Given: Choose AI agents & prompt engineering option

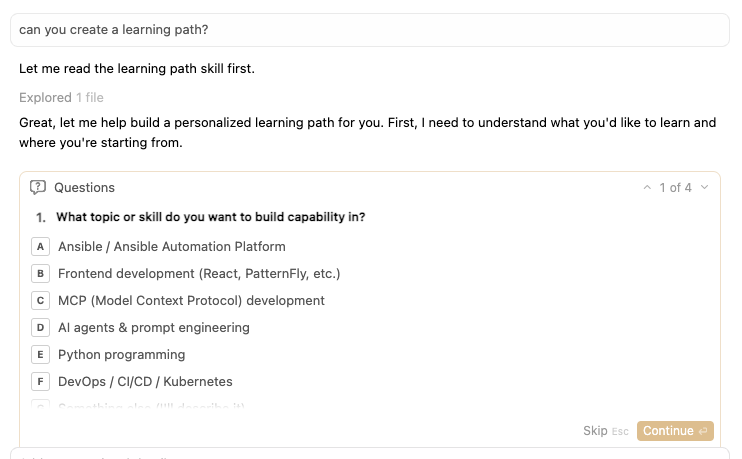Looking at the screenshot, I should click(x=154, y=327).
